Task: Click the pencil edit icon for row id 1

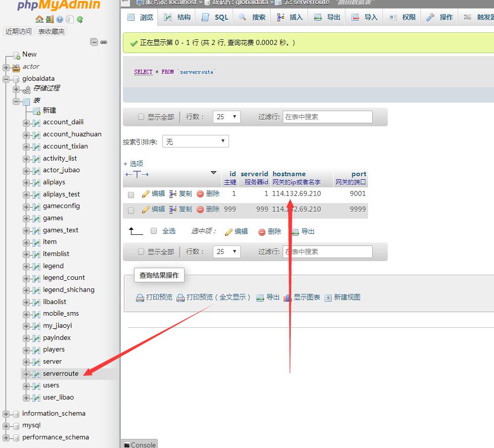Action: (x=146, y=194)
